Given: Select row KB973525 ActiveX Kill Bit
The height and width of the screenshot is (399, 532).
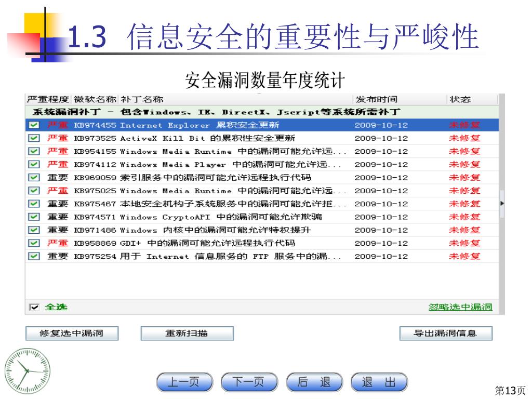Looking at the screenshot, I should 262,138.
